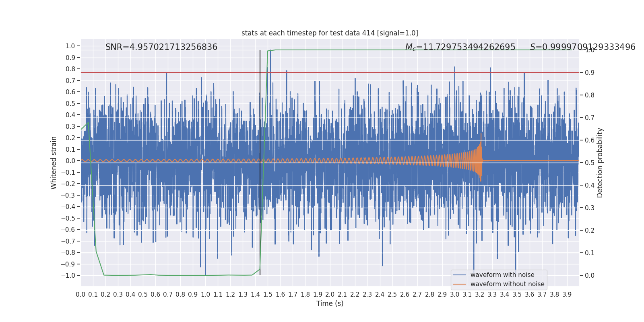Select detection probability tick label 0.2
644x322 pixels.
(x=590, y=231)
